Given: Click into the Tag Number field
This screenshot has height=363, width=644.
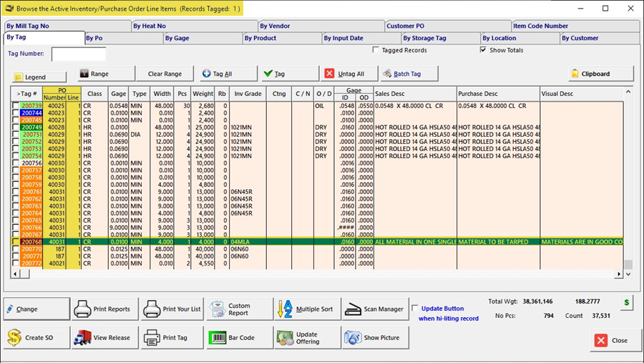Looking at the screenshot, I should coord(79,54).
